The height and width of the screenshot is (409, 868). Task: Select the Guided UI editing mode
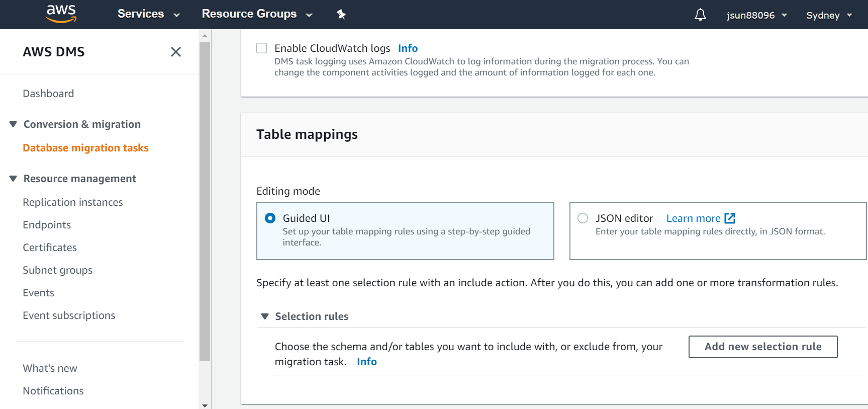pyautogui.click(x=270, y=218)
